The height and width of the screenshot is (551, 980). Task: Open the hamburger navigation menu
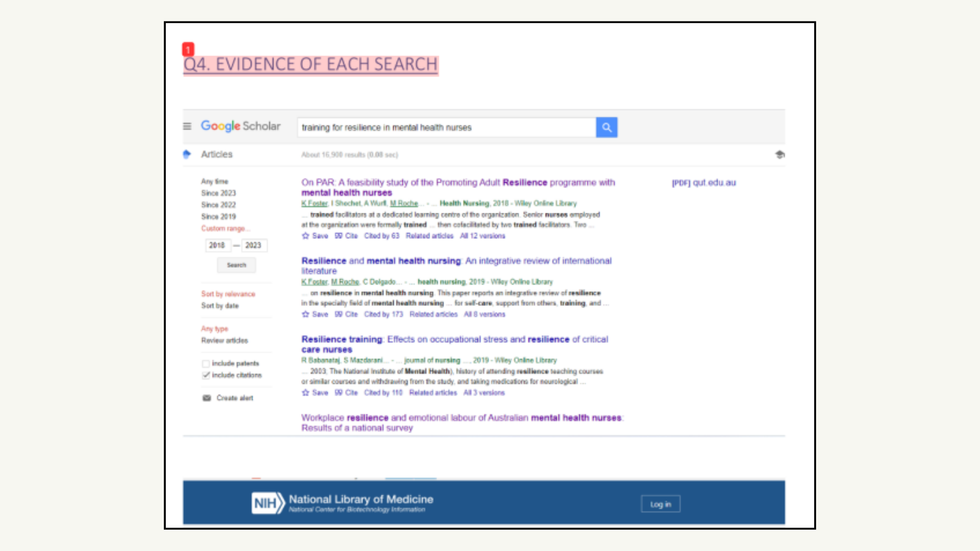(x=187, y=126)
